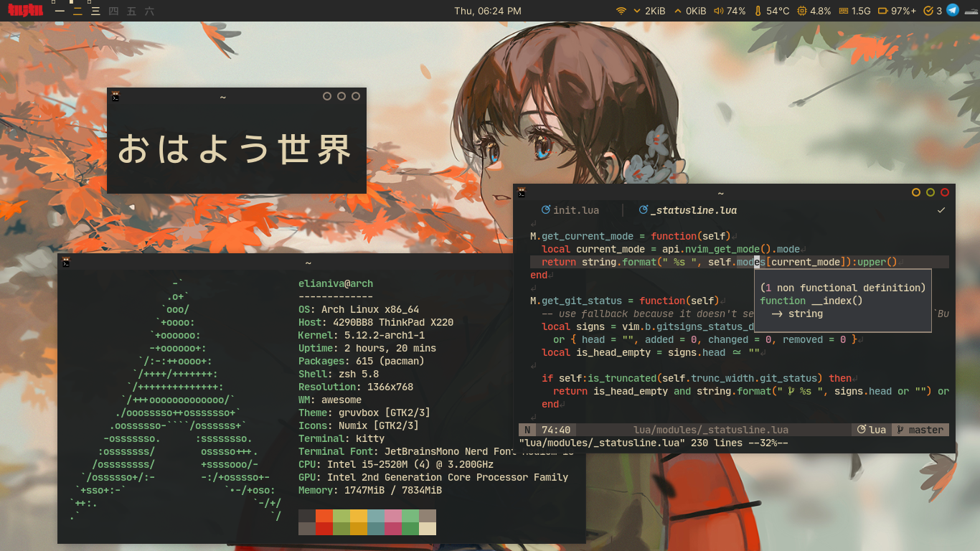
Task: Click the OS: Arch Linux x86_64 line
Action: coord(359,309)
